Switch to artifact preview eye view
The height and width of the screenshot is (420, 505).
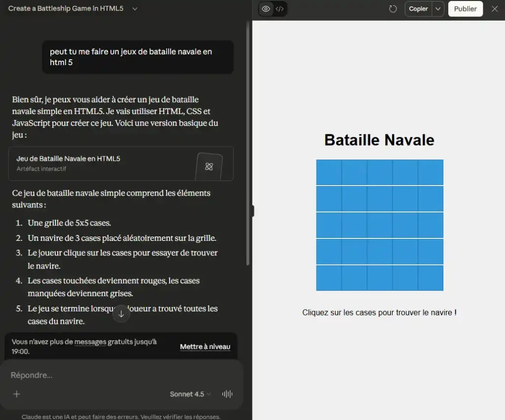266,9
